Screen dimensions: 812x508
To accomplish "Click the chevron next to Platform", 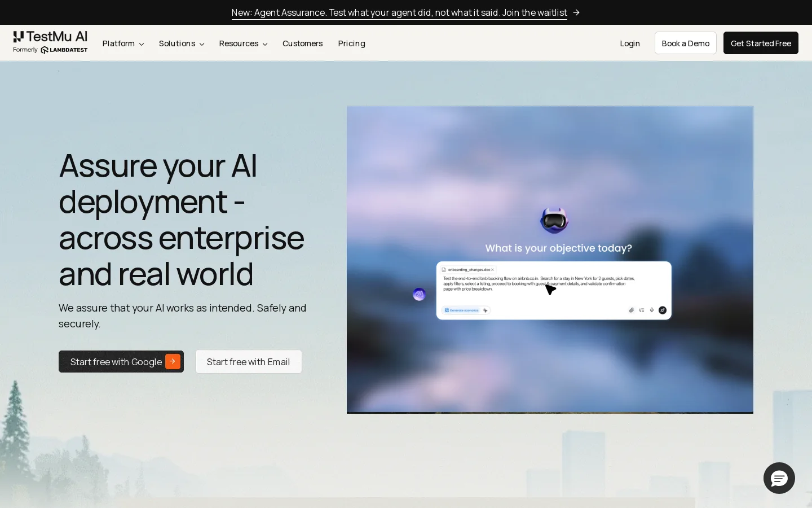I will (142, 44).
